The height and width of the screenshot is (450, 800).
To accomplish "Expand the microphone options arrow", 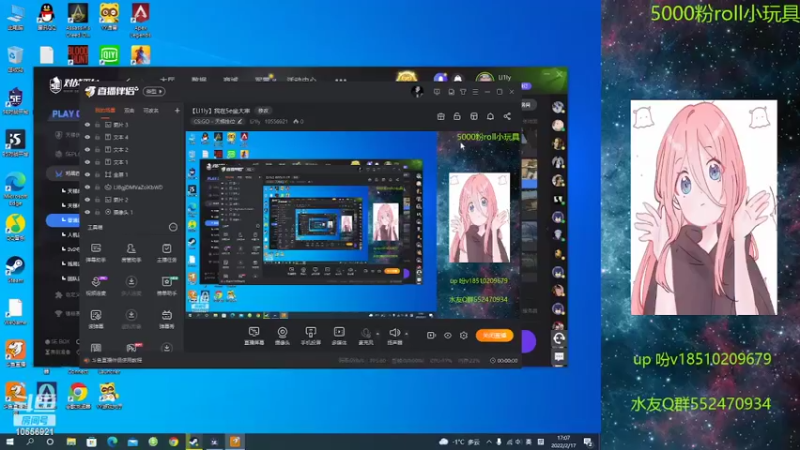I will (378, 334).
